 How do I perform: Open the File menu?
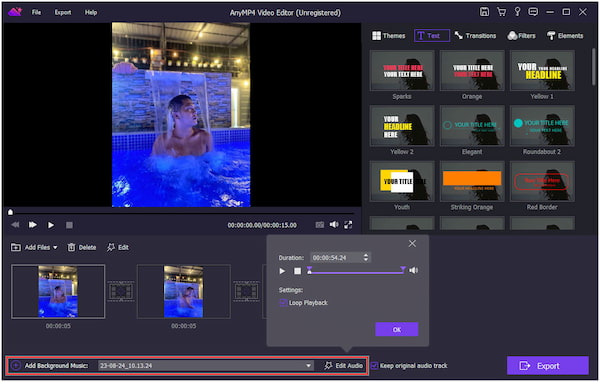[36, 12]
